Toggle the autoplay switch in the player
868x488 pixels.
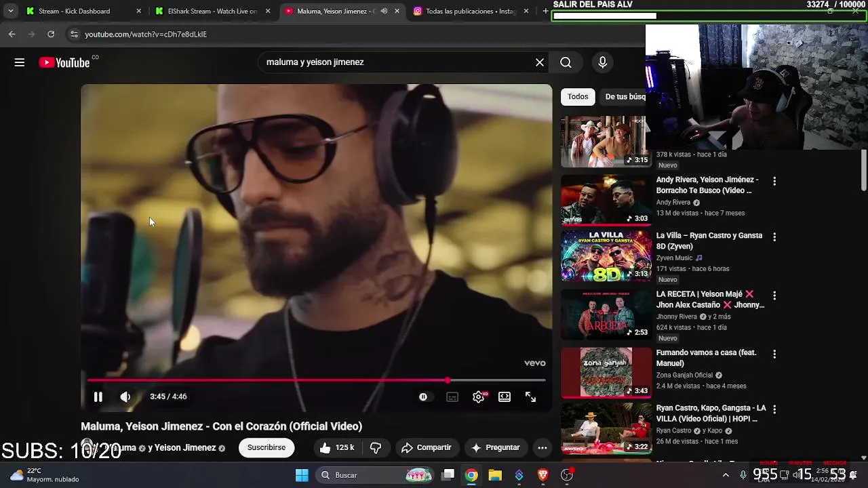coord(423,397)
